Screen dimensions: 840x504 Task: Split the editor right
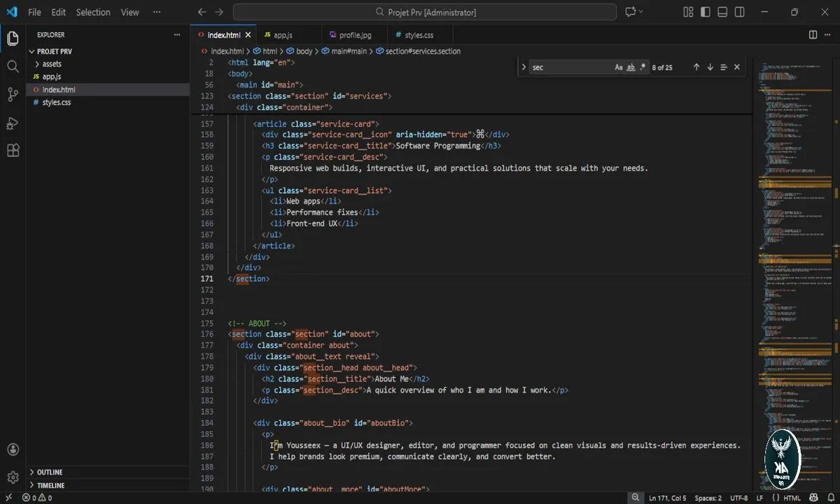pos(813,35)
